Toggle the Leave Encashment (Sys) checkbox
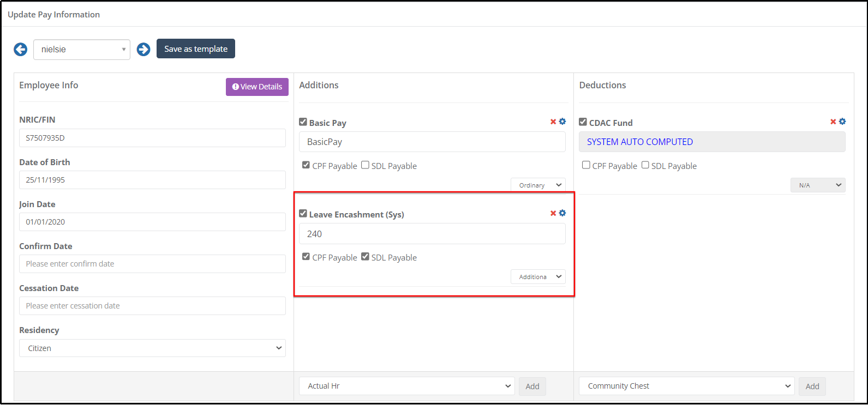This screenshot has height=405, width=868. coord(303,214)
